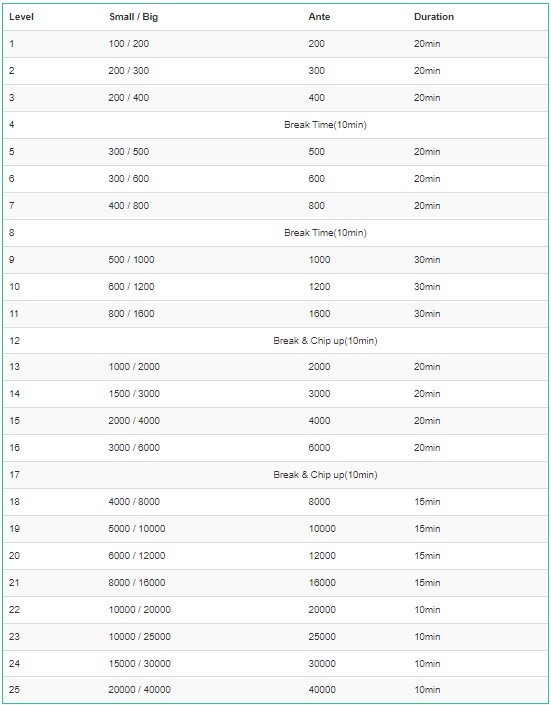The image size is (551, 705).
Task: Click the 5000 / 10000 blinds cell
Action: (x=137, y=529)
